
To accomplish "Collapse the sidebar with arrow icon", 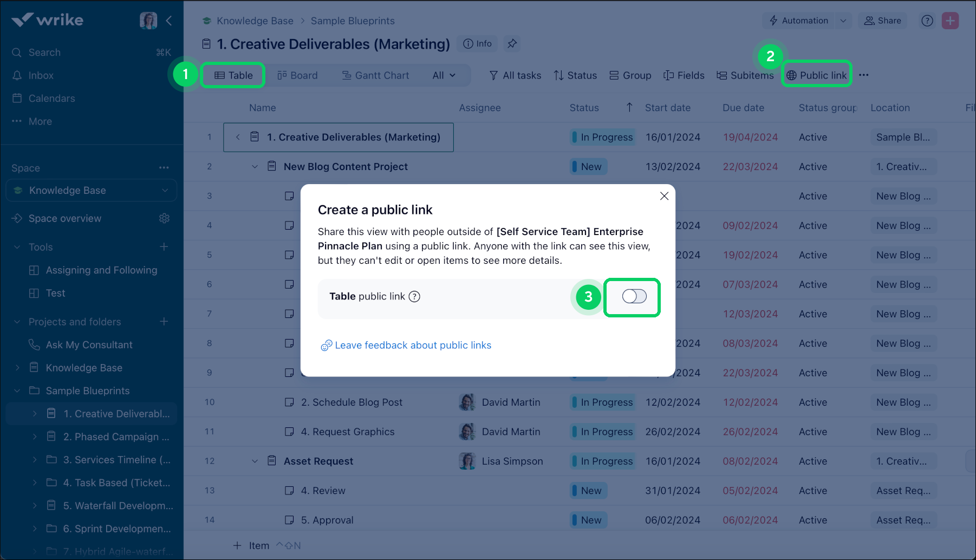I will tap(169, 21).
